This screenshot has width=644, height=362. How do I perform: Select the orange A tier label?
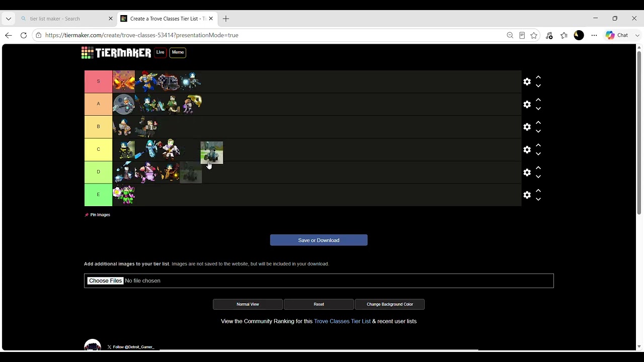pyautogui.click(x=98, y=104)
